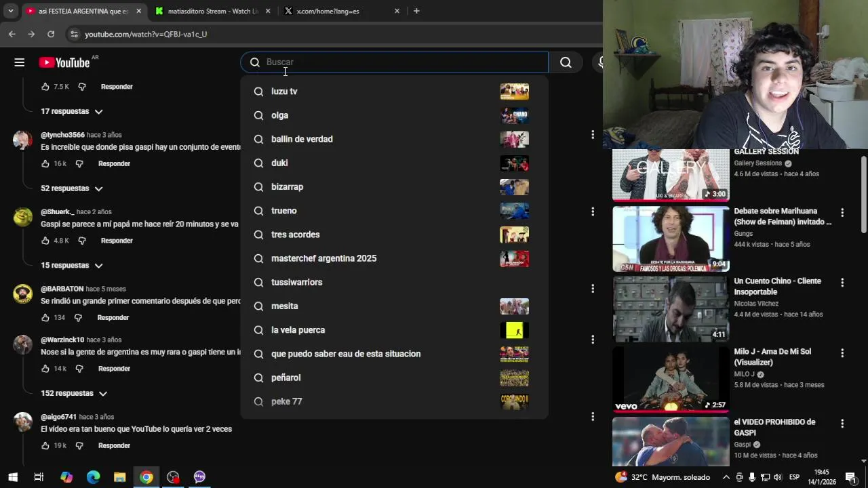Viewport: 868px width, 488px height.
Task: Reply to @Shuerk._'s comment via Responder
Action: coord(117,241)
